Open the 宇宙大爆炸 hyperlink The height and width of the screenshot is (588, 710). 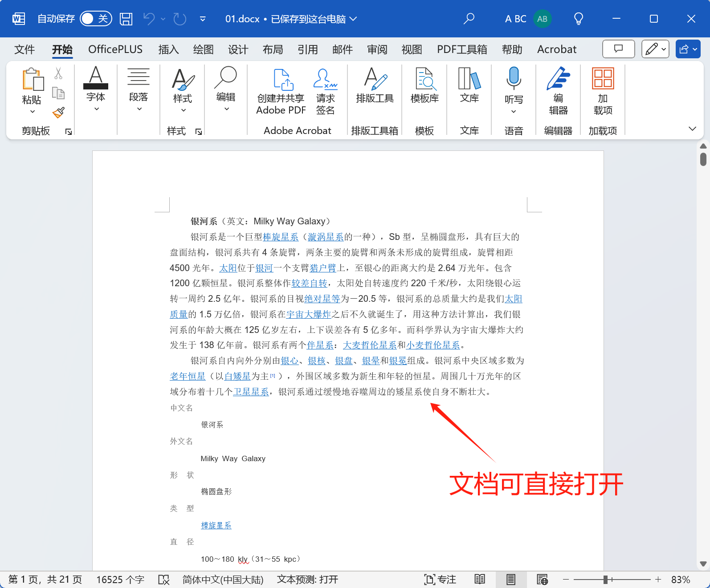click(309, 314)
